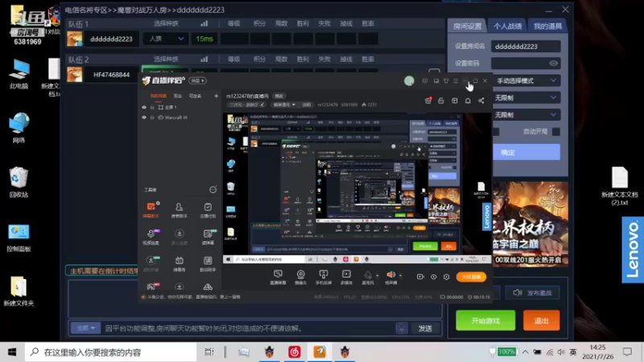Viewport: 644px width, 362px height.
Task: Collapse the 工具箱 tools panel
Action: (x=213, y=190)
